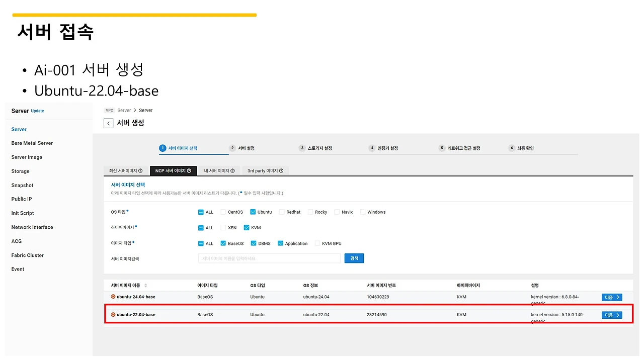
Task: Toggle ALL checkbox in 이미지 타입 row
Action: point(201,243)
